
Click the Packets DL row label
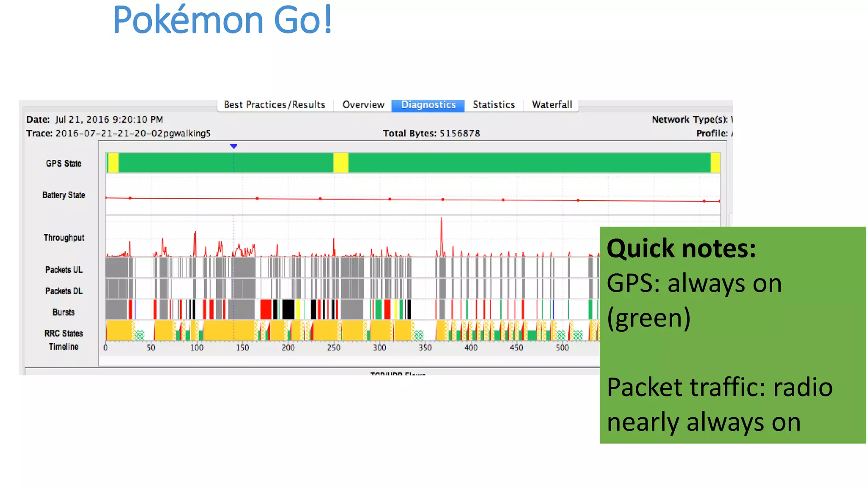tap(64, 291)
